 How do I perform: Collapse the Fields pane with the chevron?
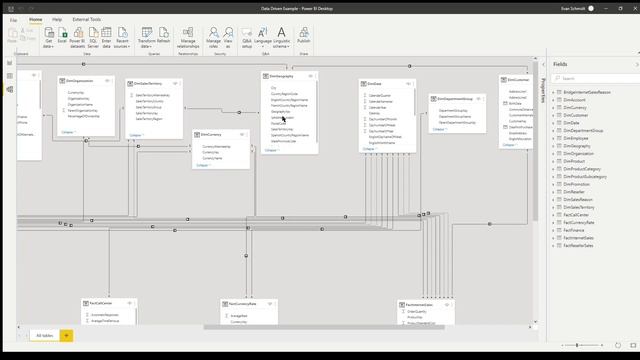pos(637,64)
